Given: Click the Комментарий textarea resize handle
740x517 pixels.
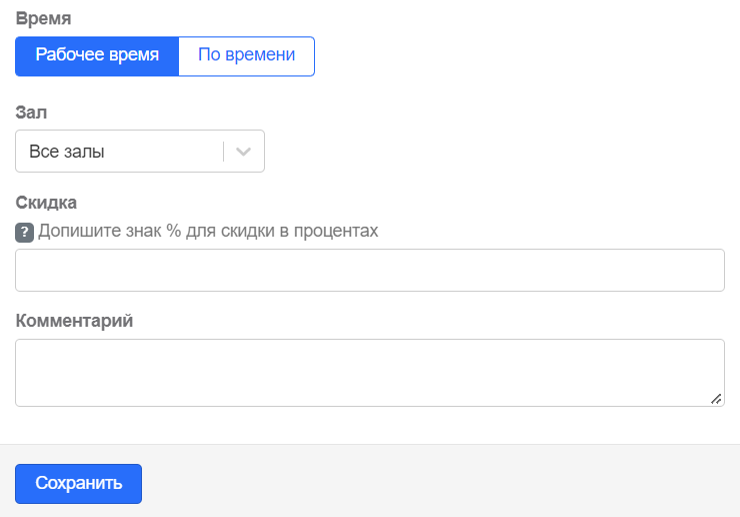Looking at the screenshot, I should pyautogui.click(x=716, y=399).
